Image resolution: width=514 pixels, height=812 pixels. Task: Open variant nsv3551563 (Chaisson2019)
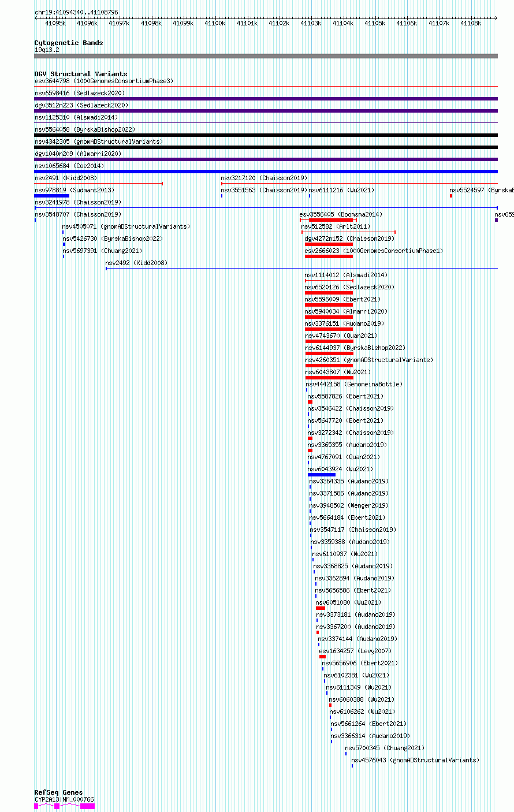coord(264,190)
